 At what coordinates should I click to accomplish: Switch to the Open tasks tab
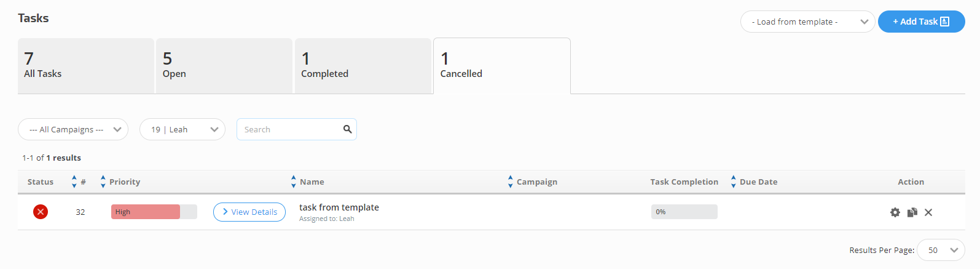click(x=224, y=66)
